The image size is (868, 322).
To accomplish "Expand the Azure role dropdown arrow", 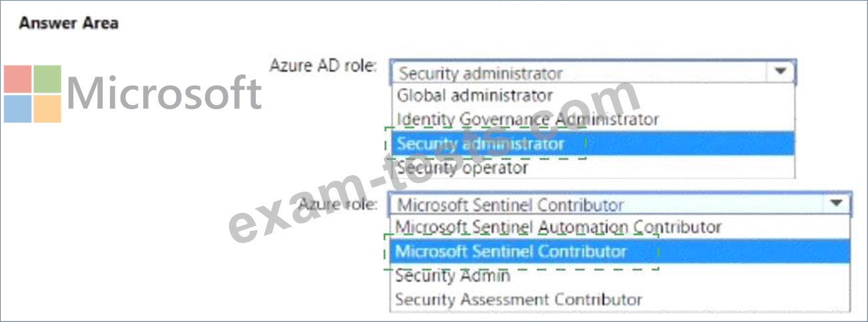I will point(835,204).
